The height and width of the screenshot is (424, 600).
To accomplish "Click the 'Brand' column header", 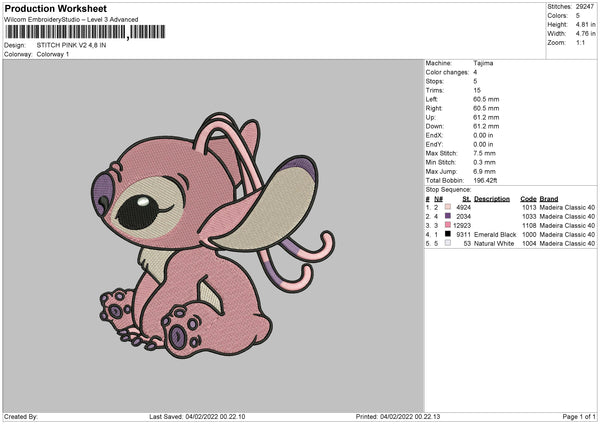I will tap(549, 199).
